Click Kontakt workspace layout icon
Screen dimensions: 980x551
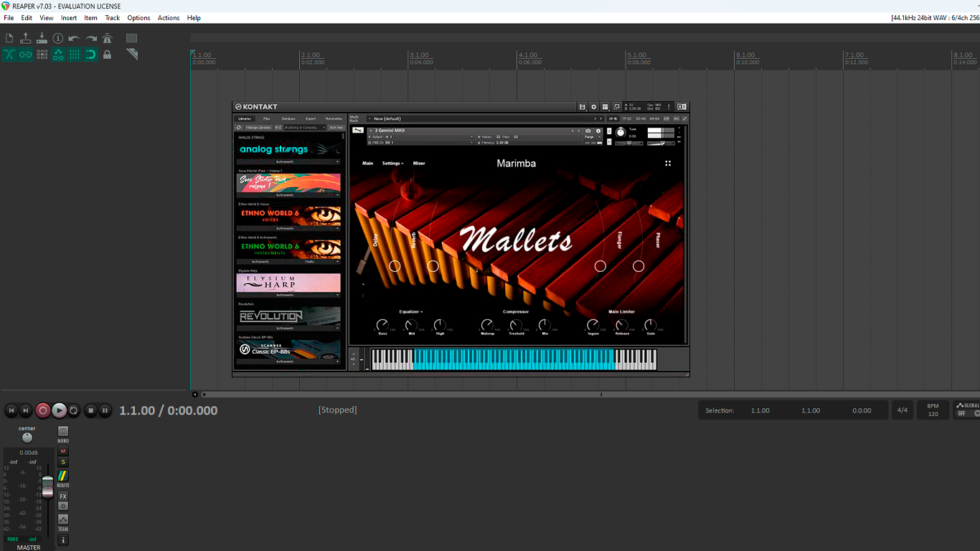click(x=606, y=107)
